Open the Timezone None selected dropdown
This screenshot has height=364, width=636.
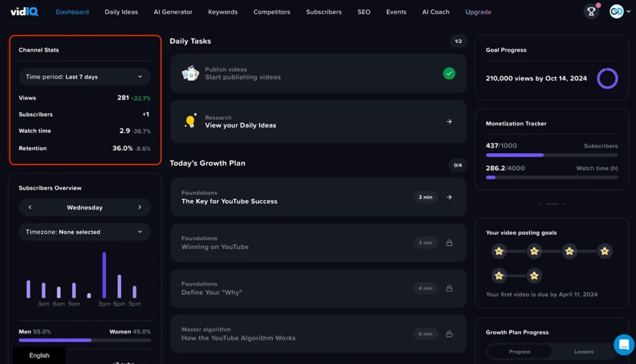coord(84,231)
